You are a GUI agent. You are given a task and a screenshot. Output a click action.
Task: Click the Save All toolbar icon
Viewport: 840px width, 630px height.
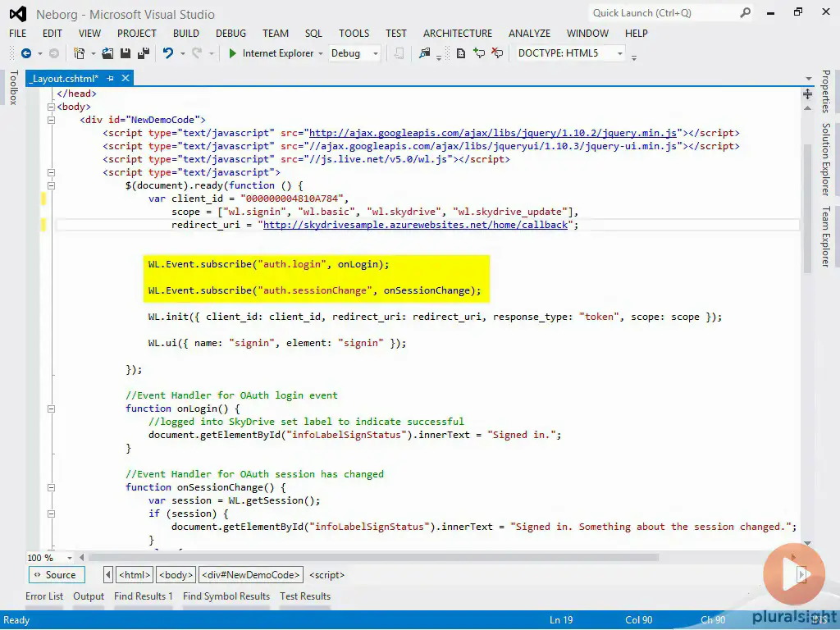pyautogui.click(x=144, y=53)
